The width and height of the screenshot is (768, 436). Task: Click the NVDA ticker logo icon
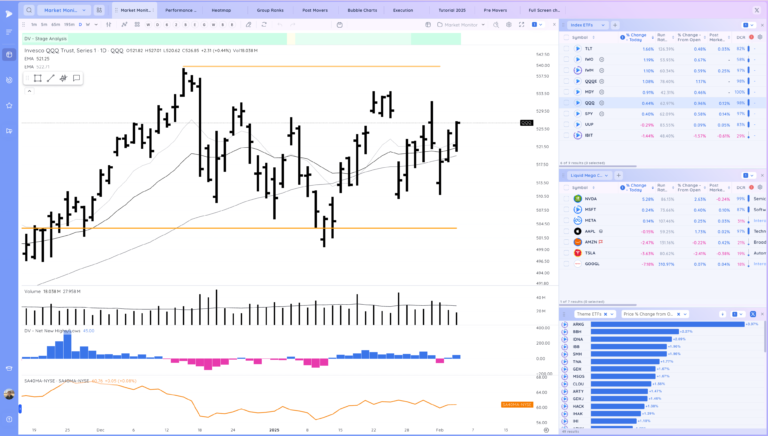click(x=577, y=198)
